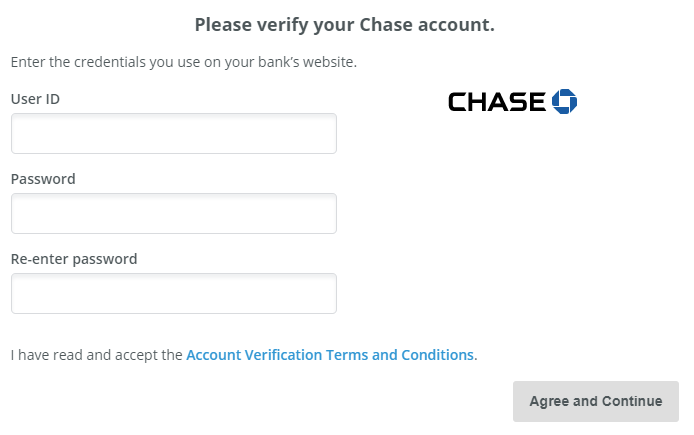The height and width of the screenshot is (435, 694).
Task: Click the 'Please verify your Chase account' heading
Action: [345, 25]
